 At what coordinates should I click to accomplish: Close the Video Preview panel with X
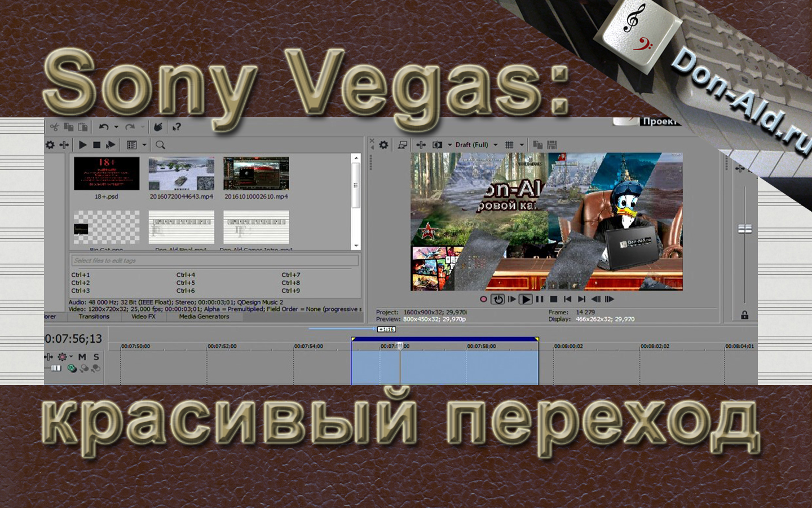[372, 141]
